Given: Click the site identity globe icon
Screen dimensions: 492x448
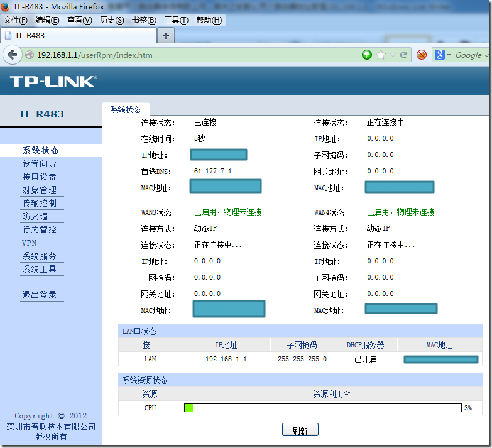Looking at the screenshot, I should [30, 55].
